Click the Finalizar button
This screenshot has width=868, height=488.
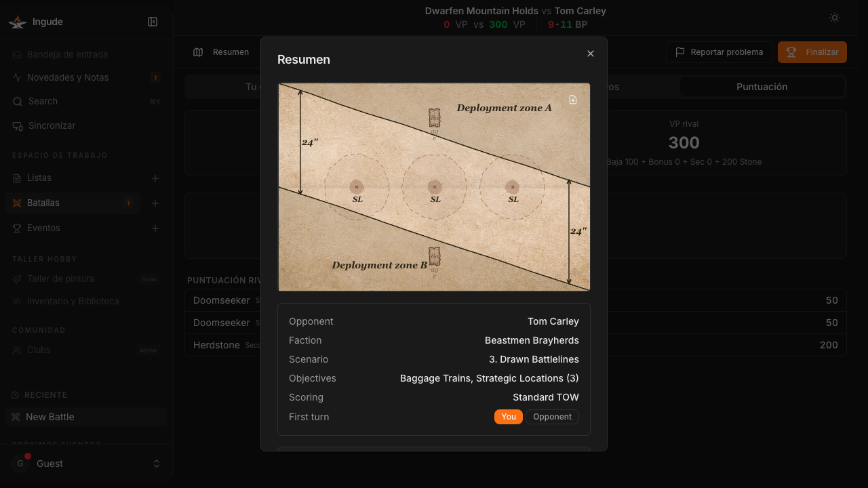pos(812,52)
